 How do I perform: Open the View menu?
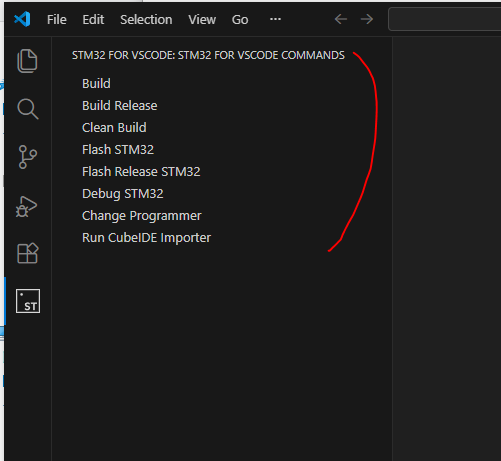[202, 20]
